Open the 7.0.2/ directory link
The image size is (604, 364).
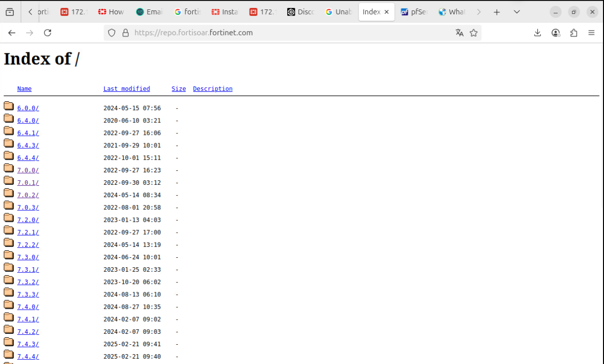pyautogui.click(x=28, y=195)
